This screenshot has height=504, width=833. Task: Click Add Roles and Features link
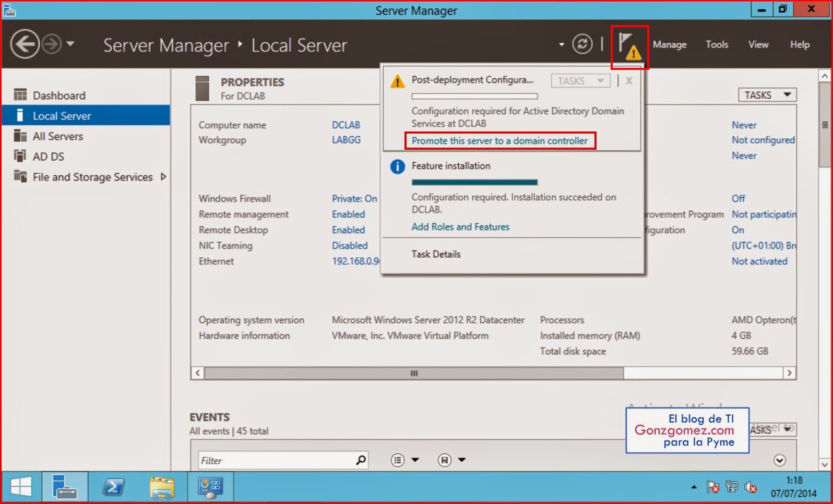460,227
